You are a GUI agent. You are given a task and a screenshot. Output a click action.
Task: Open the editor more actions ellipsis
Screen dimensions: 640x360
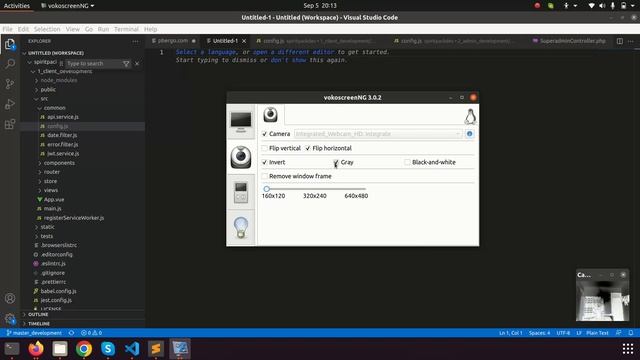coord(631,41)
